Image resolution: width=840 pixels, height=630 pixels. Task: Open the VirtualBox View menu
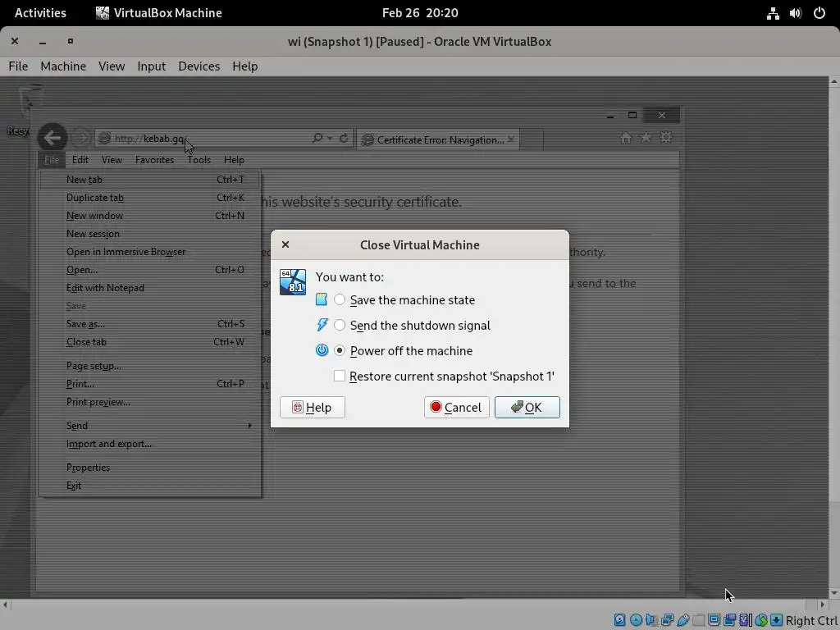(x=112, y=66)
